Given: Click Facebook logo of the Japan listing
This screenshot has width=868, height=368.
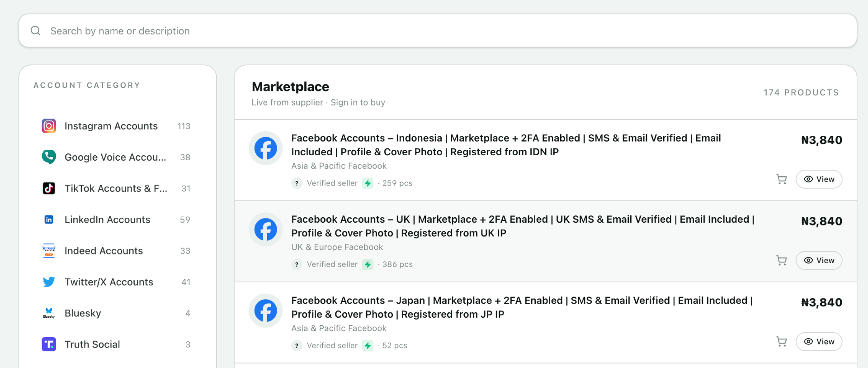Looking at the screenshot, I should click(x=266, y=311).
